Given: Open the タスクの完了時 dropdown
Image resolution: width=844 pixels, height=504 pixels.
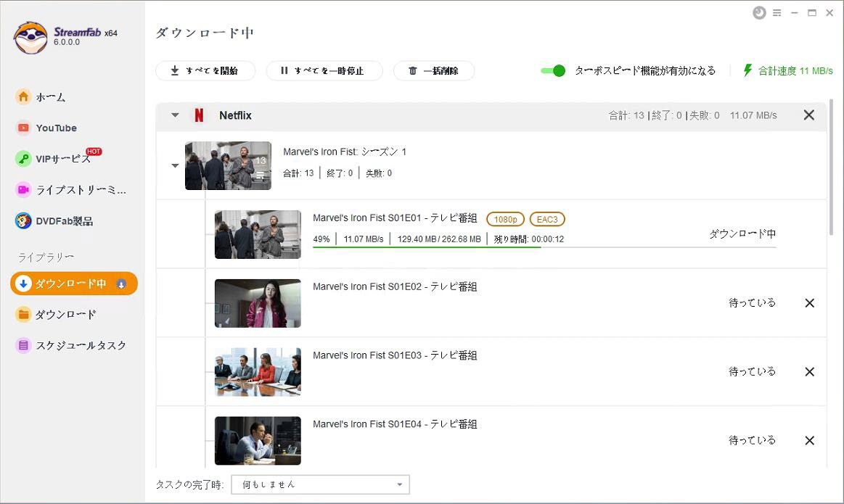Looking at the screenshot, I should tap(320, 484).
